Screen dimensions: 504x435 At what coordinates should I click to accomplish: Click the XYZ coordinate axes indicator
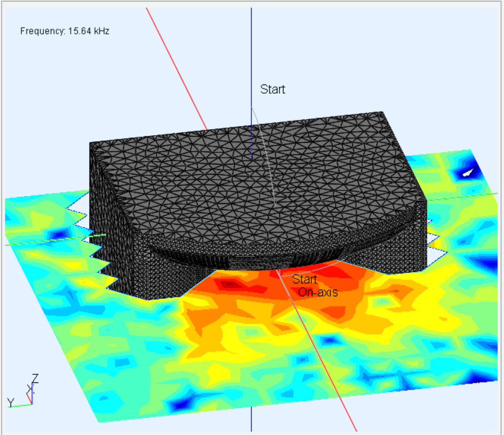pyautogui.click(x=23, y=390)
